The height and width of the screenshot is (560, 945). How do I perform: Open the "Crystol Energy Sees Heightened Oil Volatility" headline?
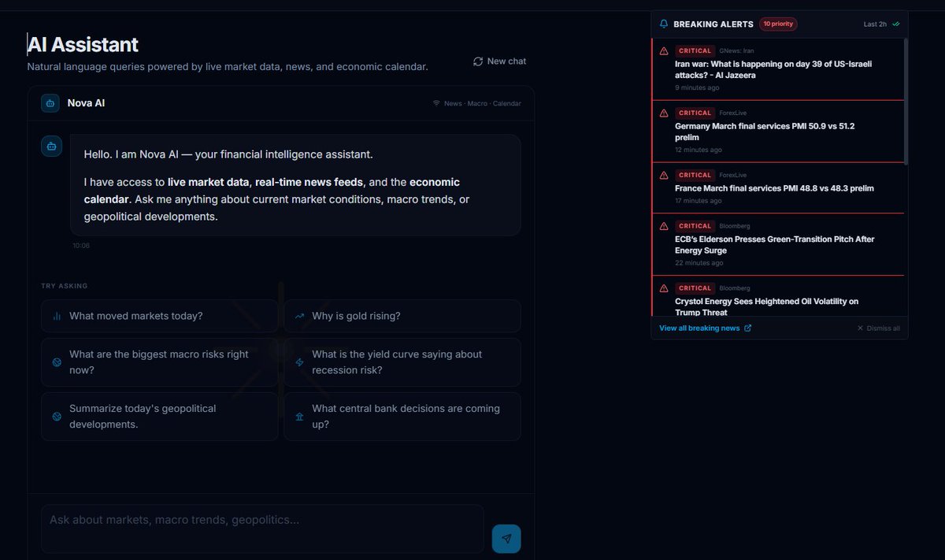point(766,307)
